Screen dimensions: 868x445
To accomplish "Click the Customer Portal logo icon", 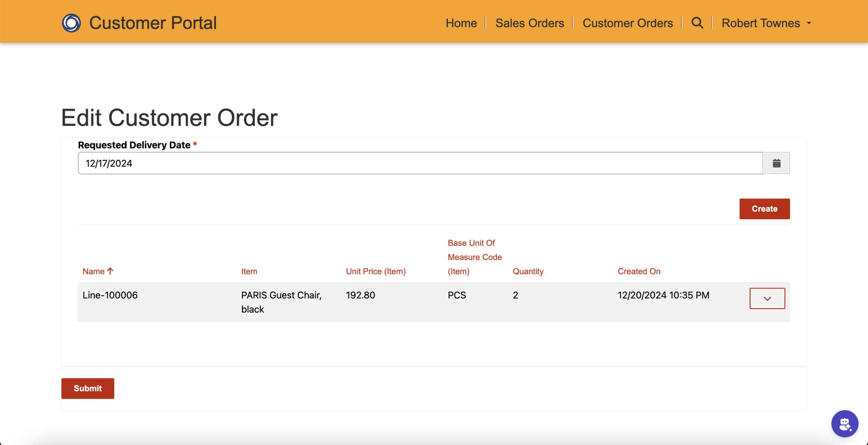I will (x=71, y=23).
